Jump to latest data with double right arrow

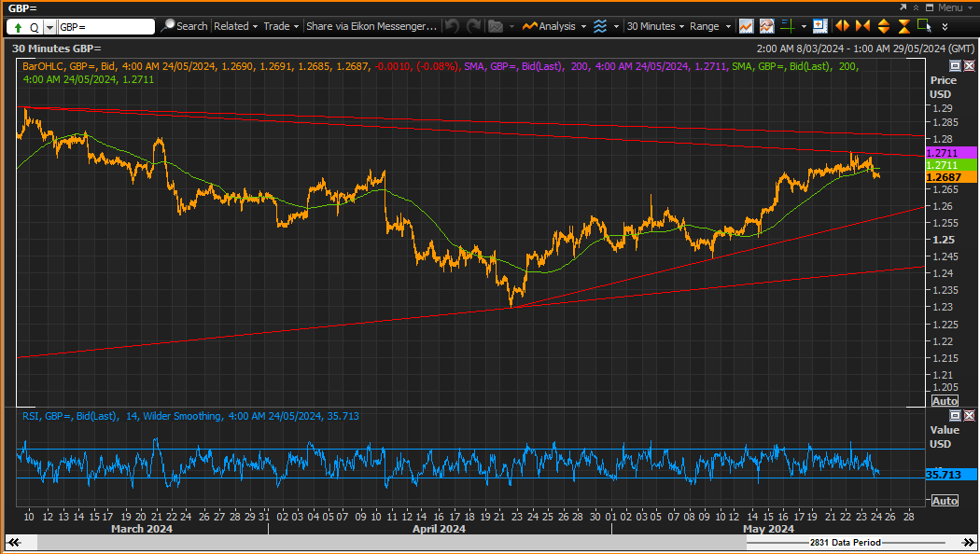coord(968,543)
